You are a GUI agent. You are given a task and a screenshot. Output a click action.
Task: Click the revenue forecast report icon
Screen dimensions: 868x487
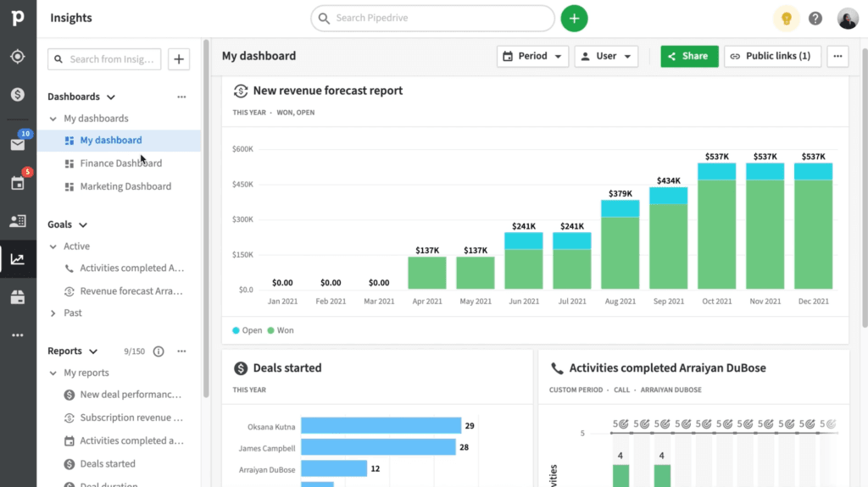point(240,91)
